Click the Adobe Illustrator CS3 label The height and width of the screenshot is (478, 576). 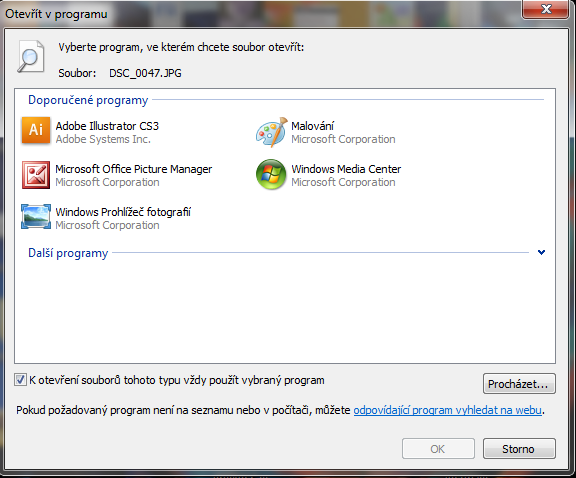(x=107, y=126)
